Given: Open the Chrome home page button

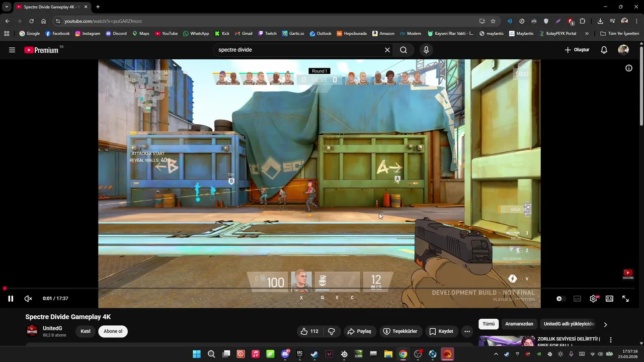Looking at the screenshot, I should pos(43,21).
